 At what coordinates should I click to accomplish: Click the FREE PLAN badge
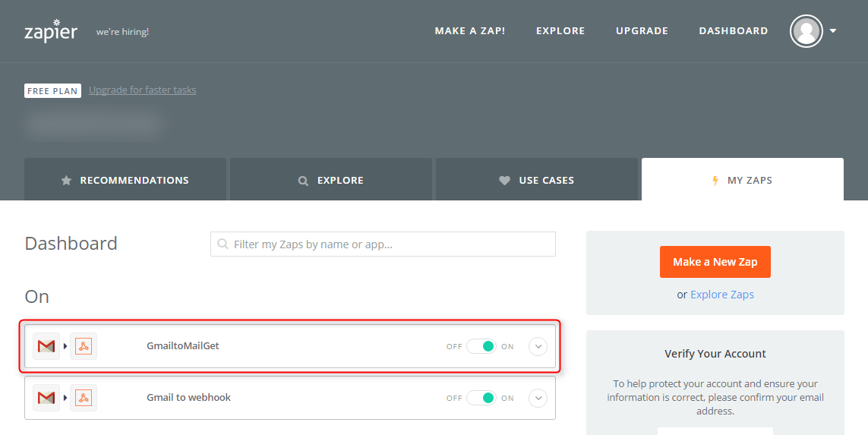52,91
